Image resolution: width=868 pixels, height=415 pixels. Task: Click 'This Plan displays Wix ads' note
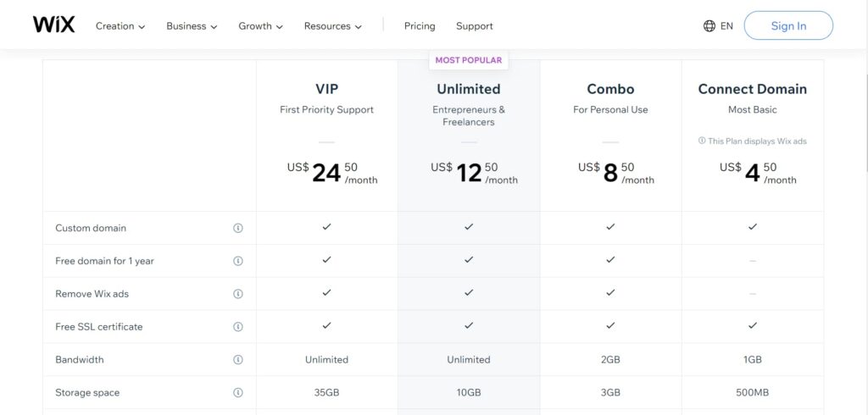757,141
